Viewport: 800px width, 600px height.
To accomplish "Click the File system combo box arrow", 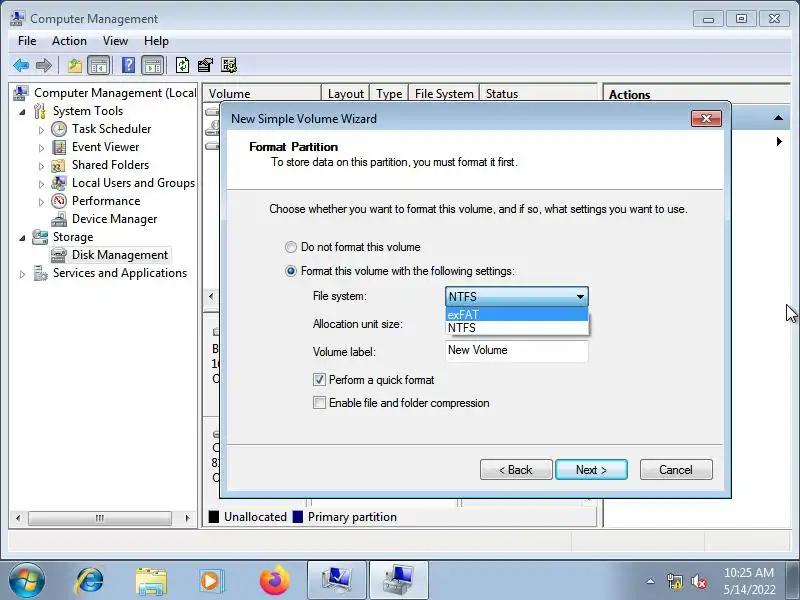I will (x=580, y=296).
